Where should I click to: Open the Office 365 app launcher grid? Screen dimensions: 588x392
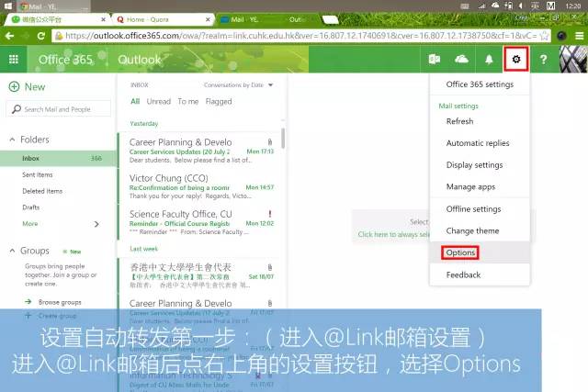tap(13, 60)
